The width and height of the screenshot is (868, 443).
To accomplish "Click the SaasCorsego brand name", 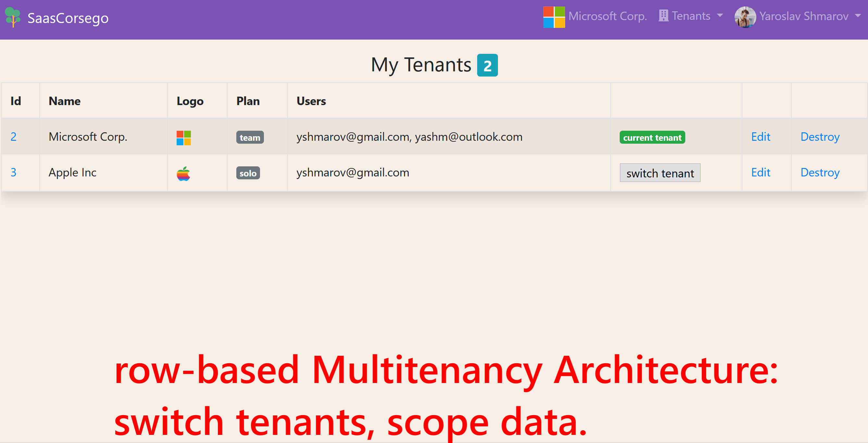I will point(68,18).
